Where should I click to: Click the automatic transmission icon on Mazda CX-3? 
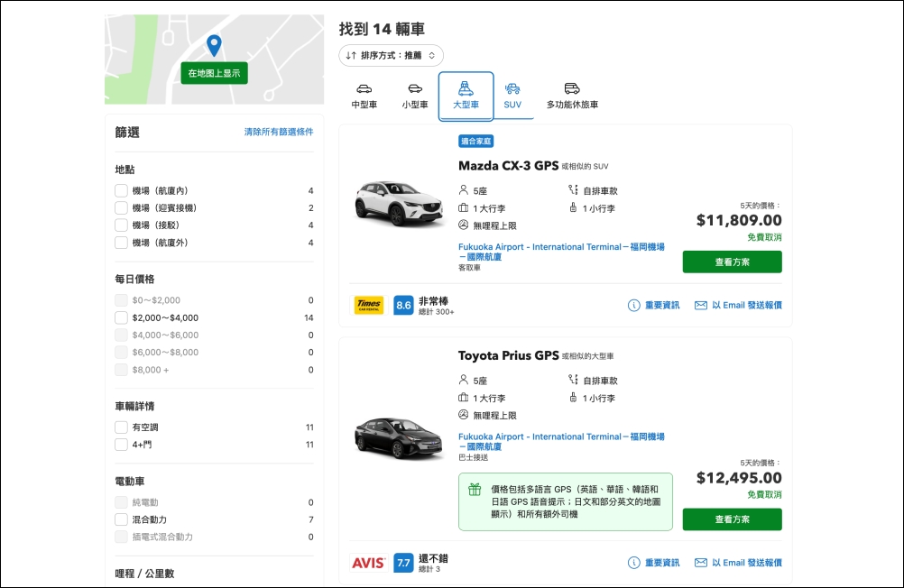(573, 189)
